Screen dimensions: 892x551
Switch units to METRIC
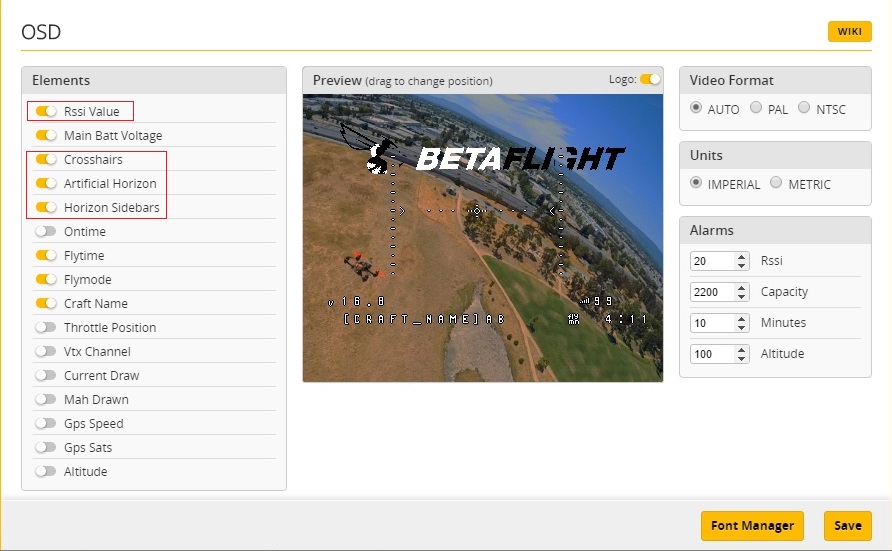tap(776, 183)
